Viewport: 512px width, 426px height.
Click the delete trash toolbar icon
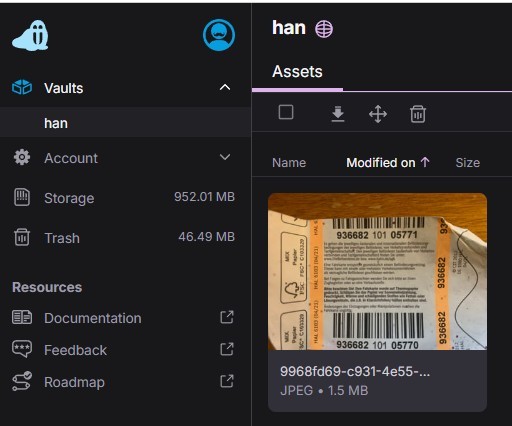point(418,114)
